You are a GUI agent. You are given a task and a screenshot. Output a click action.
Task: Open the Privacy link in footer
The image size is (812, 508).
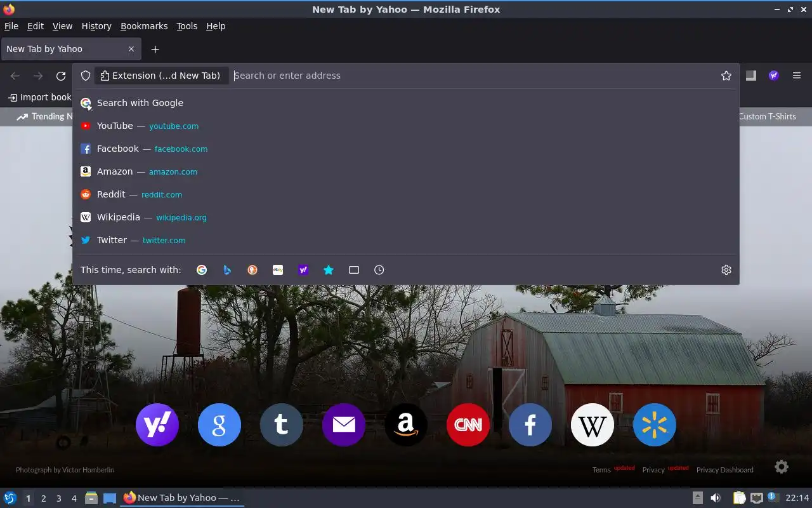point(653,470)
